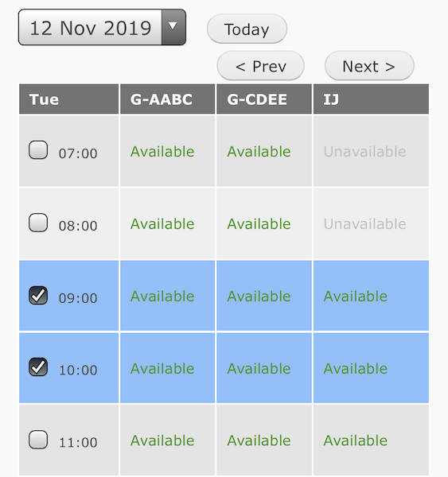
Task: Choose Available for G-CDEE at 10:00
Action: tap(259, 369)
